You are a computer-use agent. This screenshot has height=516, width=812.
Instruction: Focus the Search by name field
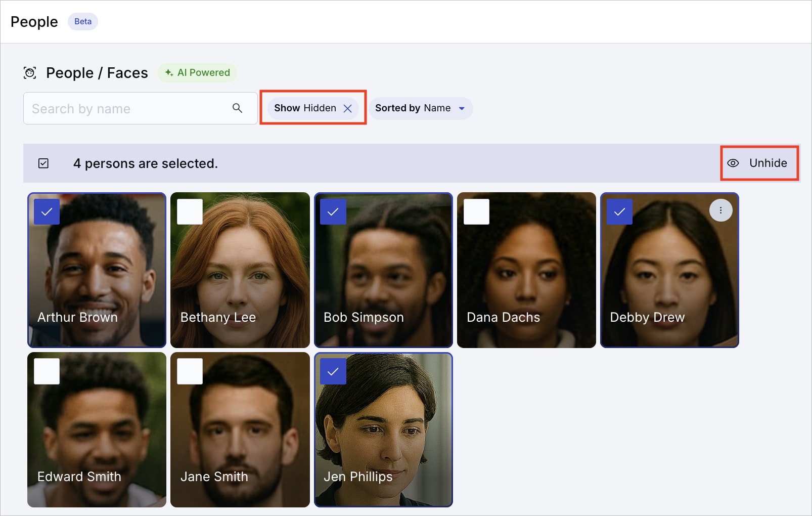point(141,108)
